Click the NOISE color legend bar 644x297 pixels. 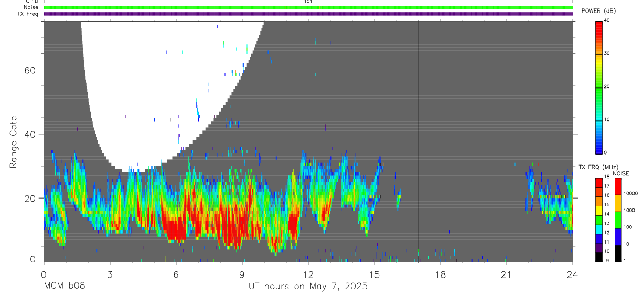[618, 220]
